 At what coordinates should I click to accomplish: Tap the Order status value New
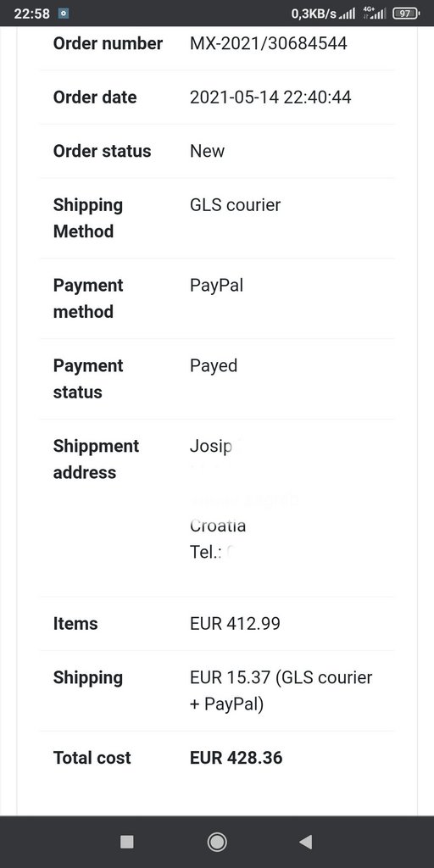pos(207,151)
